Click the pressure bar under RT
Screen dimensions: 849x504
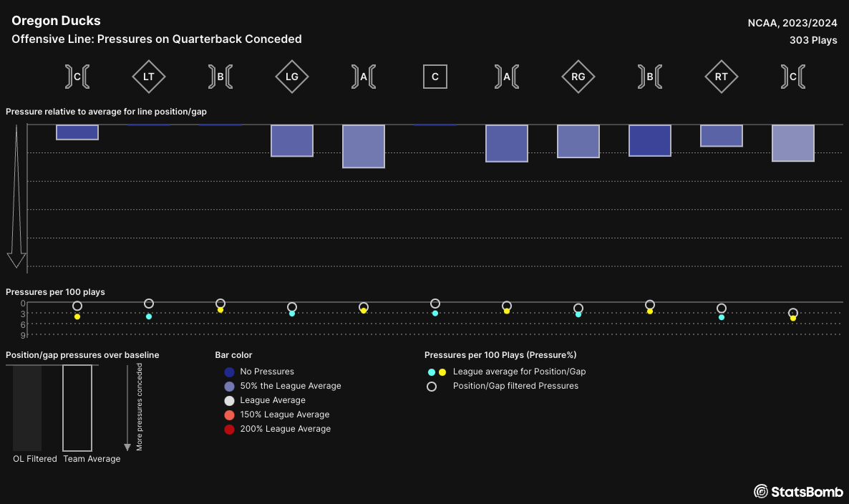721,136
